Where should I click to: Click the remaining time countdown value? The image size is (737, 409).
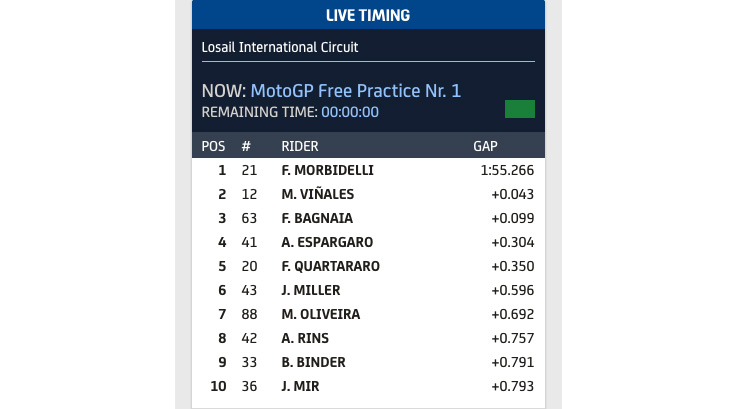(350, 112)
